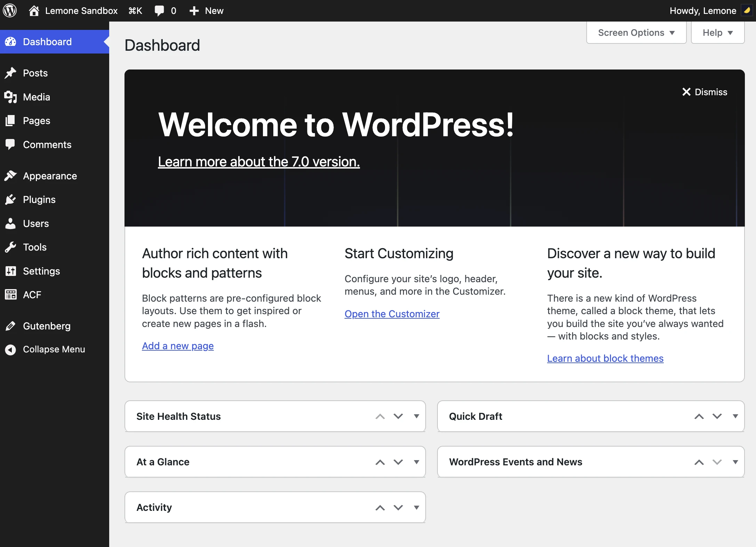This screenshot has width=756, height=547.
Task: Open the New content menu
Action: click(206, 11)
